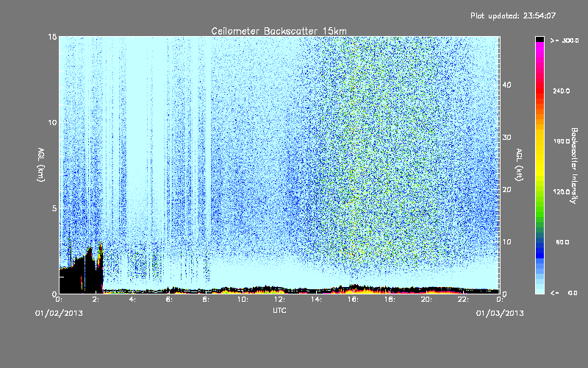Click the "18:" UTC time tick label

click(390, 300)
